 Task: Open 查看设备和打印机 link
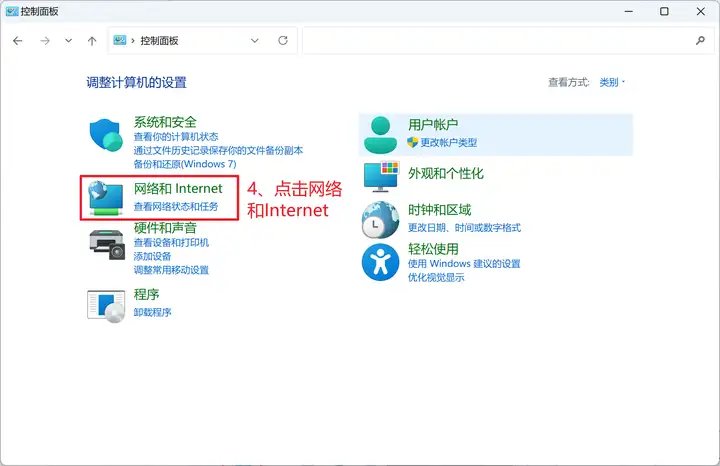[171, 242]
